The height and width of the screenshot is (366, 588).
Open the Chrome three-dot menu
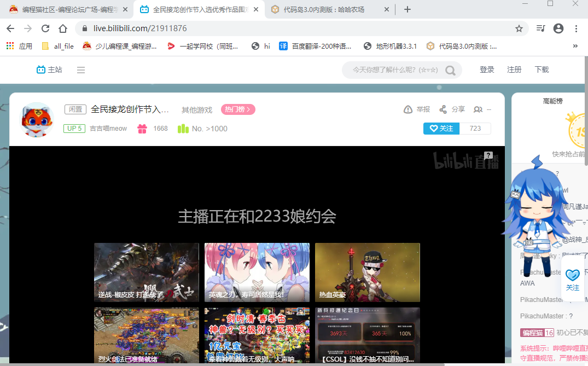[x=576, y=28]
